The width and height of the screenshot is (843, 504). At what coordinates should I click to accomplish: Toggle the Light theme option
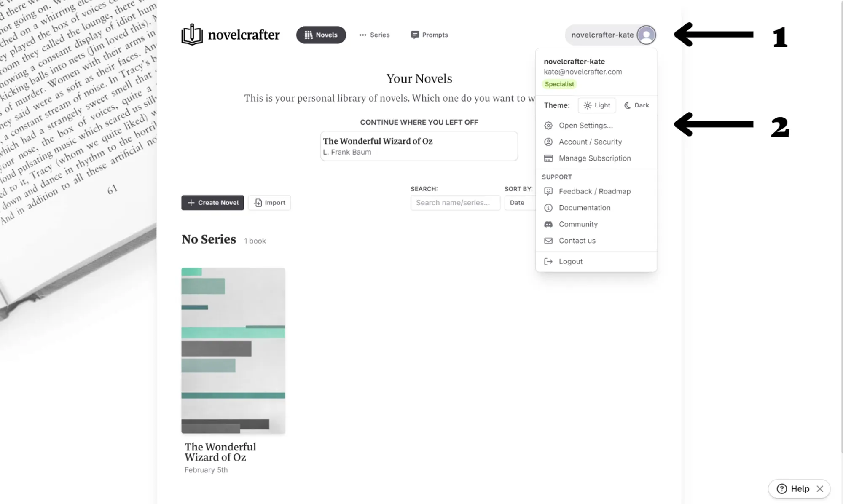coord(596,105)
